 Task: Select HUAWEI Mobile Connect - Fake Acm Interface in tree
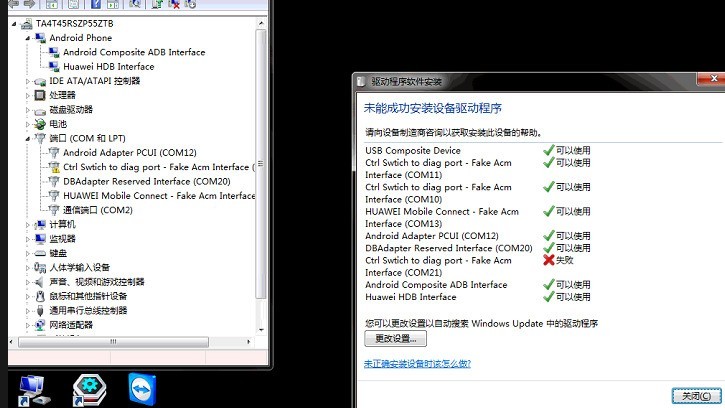tap(159, 196)
